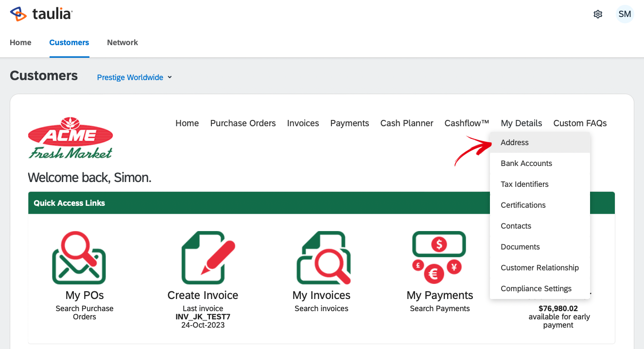The image size is (644, 349).
Task: Click the Customers page heading
Action: (44, 76)
